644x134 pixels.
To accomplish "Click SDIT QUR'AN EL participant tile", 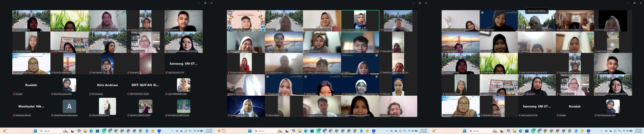I will pyautogui.click(x=145, y=85).
